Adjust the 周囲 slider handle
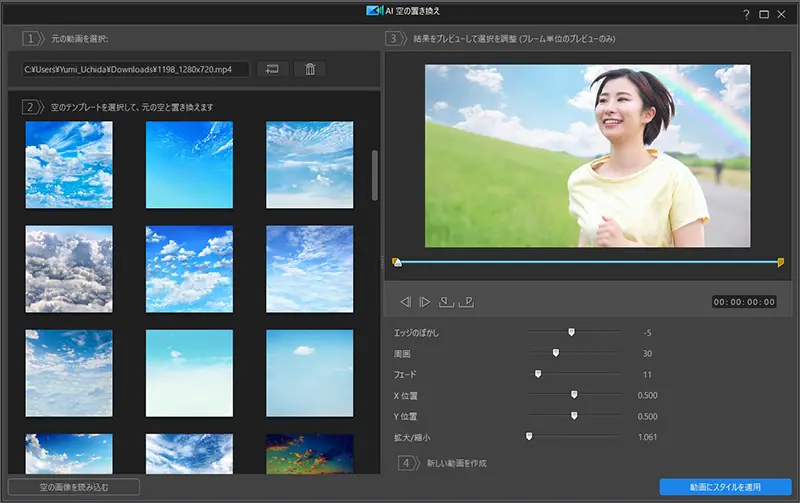Viewport: 800px width, 503px height. pyautogui.click(x=556, y=353)
